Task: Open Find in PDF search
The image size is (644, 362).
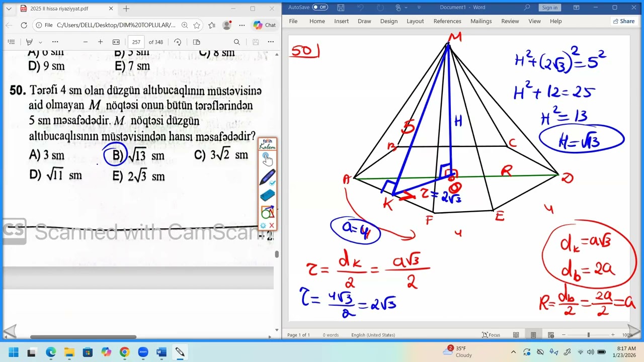Action: coord(236,42)
